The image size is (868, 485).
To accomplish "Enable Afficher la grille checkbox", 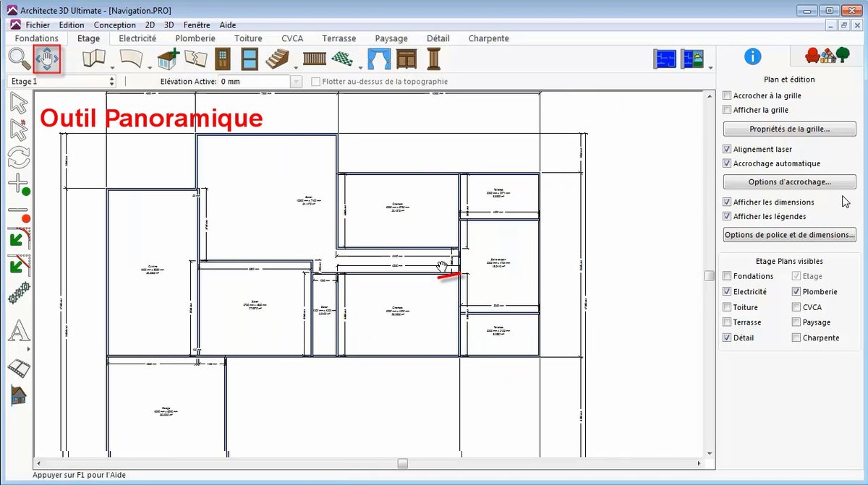I will (x=728, y=110).
